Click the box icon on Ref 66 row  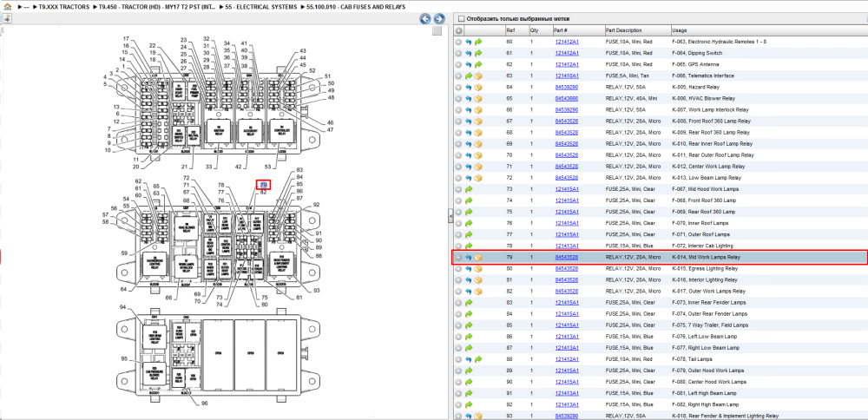478,110
